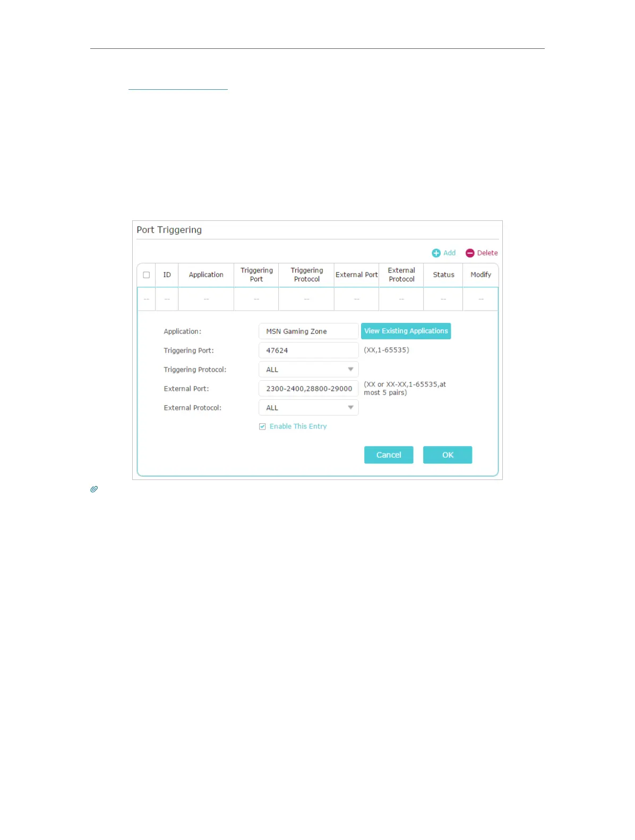The height and width of the screenshot is (840, 635).
Task: Click the Cancel button
Action: point(389,455)
